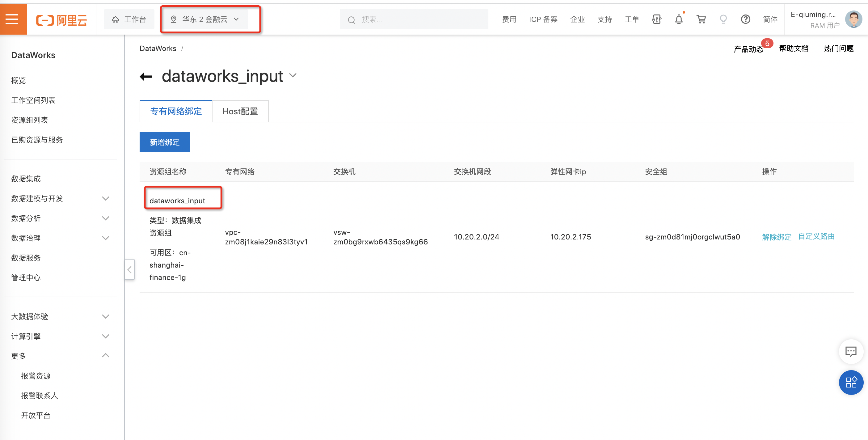
Task: Open the 工作台 workbench home
Action: click(129, 19)
